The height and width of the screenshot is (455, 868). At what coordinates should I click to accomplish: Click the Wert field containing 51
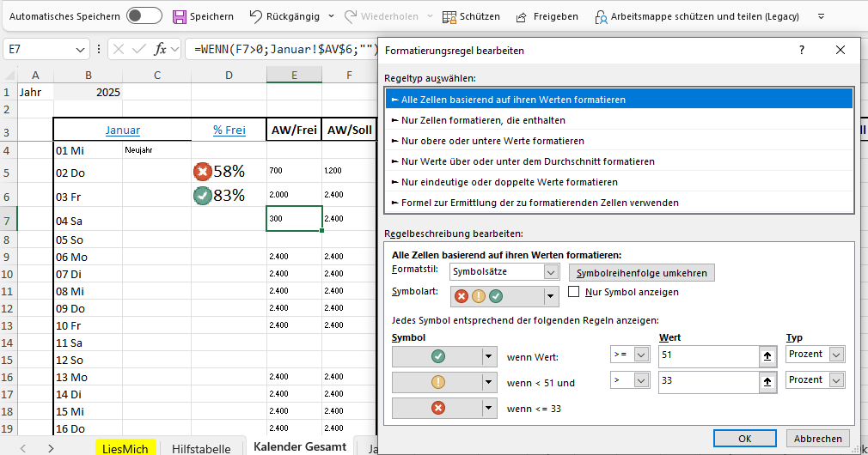coord(708,355)
